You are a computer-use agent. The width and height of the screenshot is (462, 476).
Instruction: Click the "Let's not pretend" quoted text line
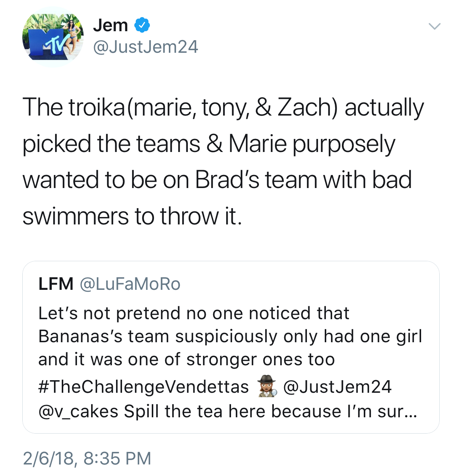coord(194,313)
